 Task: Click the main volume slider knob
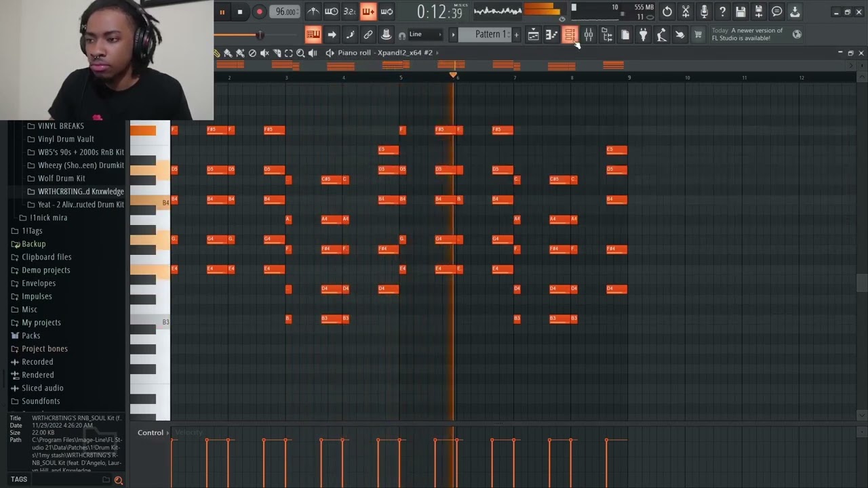point(259,35)
